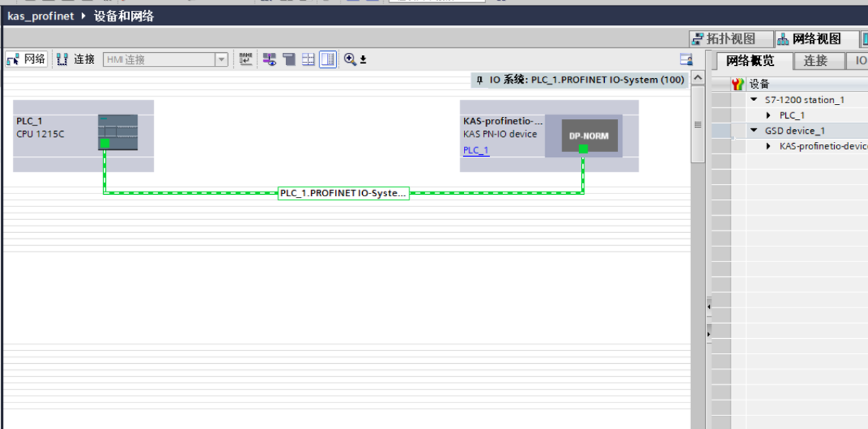868x429 pixels.
Task: Click the pin icon on IO system label
Action: click(480, 80)
